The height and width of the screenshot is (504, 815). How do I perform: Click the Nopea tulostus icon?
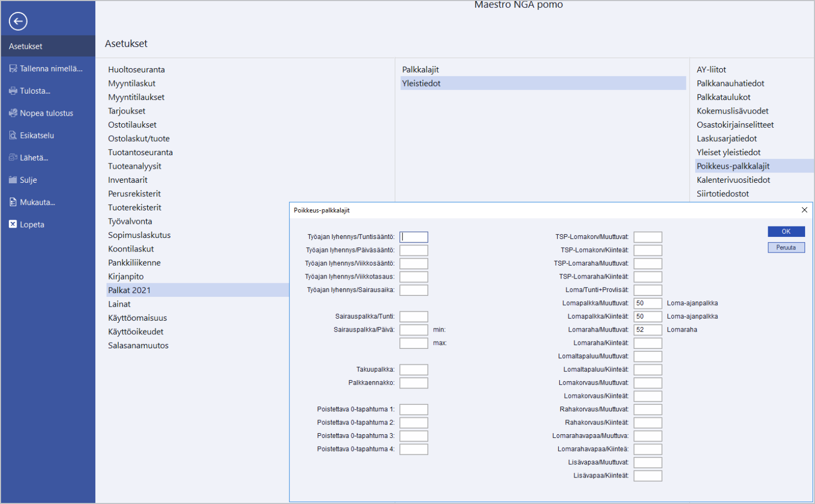[x=13, y=113]
